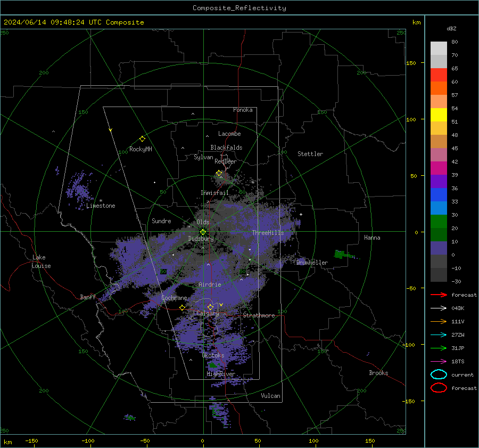Click the Blackfalds label
Viewport: 479px width, 448px height.
226,148
